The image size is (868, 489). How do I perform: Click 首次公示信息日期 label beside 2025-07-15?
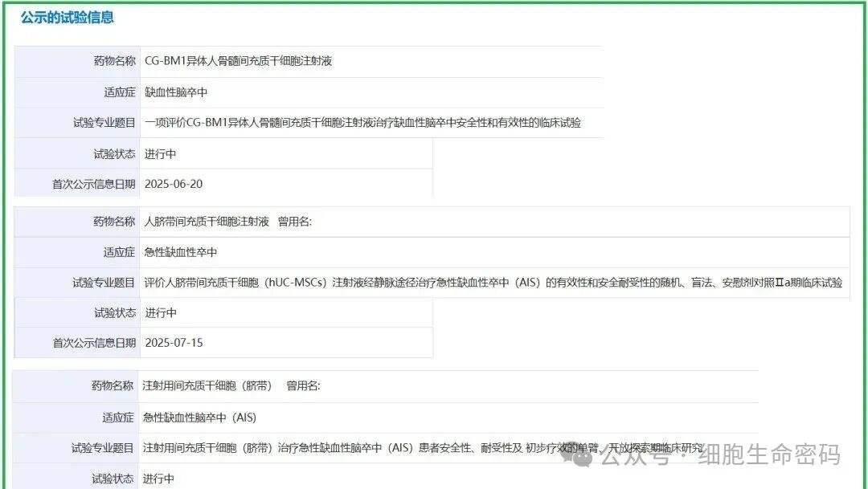94,343
